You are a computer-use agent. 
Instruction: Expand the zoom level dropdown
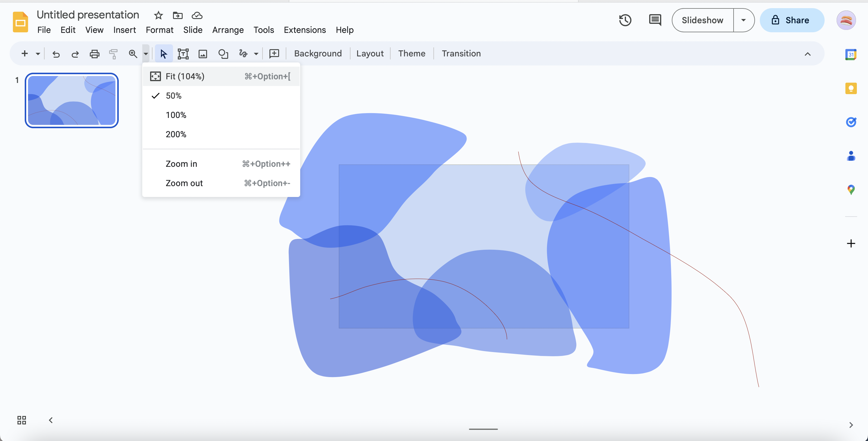146,53
